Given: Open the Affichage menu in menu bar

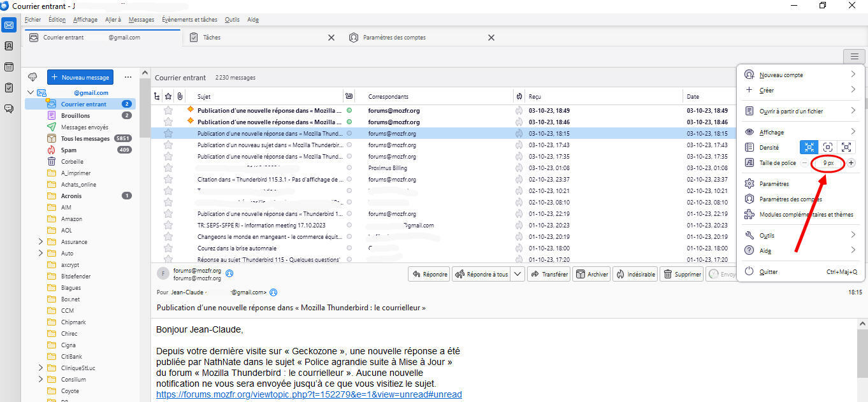Looking at the screenshot, I should [85, 20].
